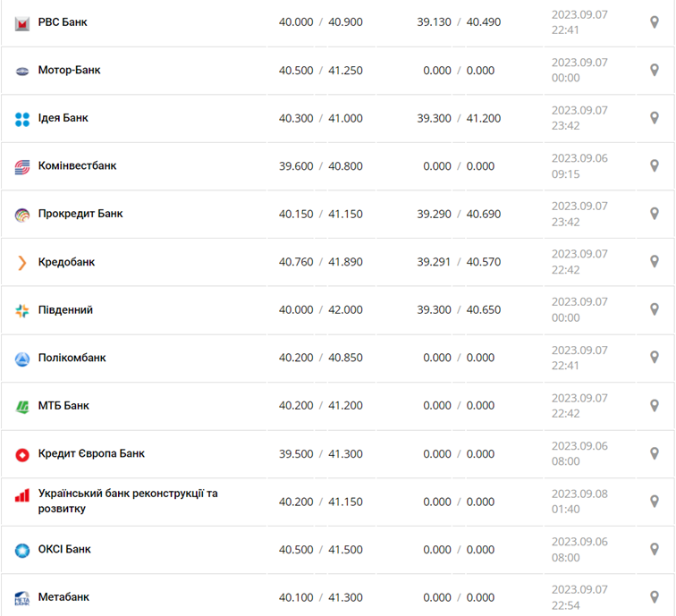Image resolution: width=676 pixels, height=616 pixels.
Task: Select the Метабанк name link
Action: pyautogui.click(x=63, y=596)
